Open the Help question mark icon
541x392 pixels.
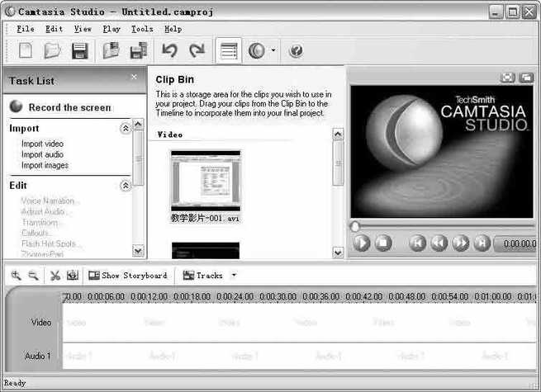tap(296, 51)
